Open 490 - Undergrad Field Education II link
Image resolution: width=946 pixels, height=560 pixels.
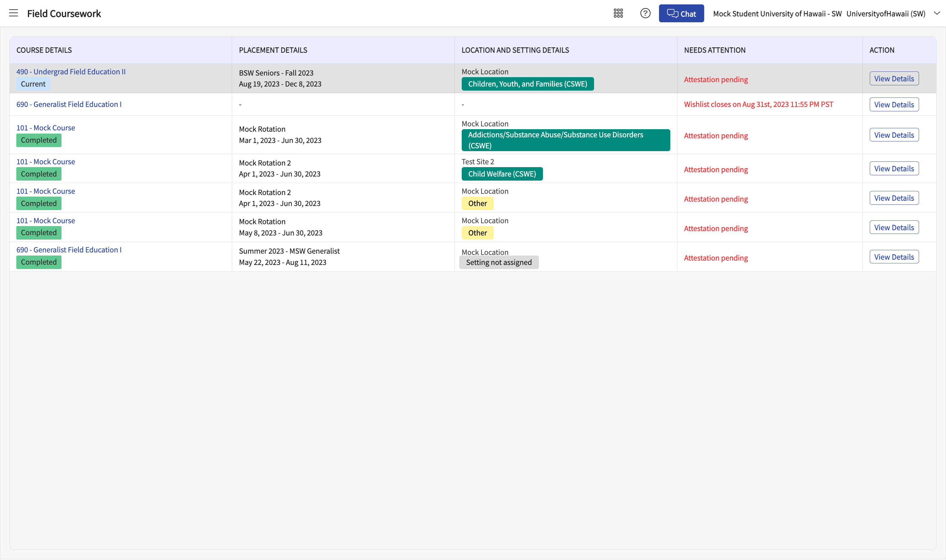71,72
